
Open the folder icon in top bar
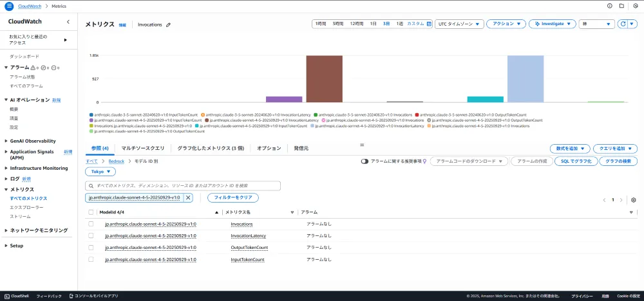coord(622,6)
